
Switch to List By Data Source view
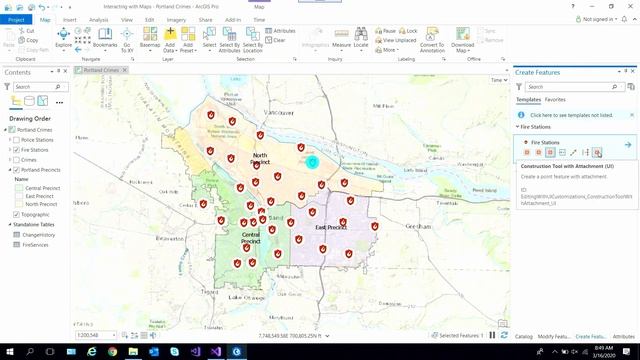click(x=29, y=100)
